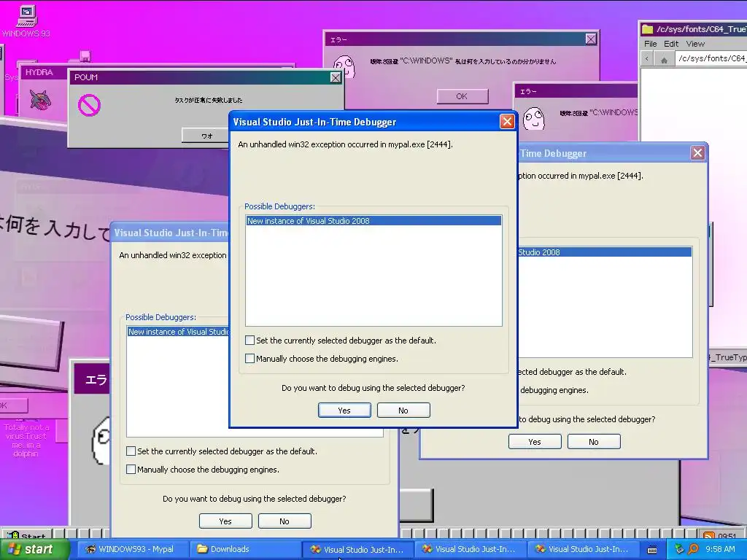Activate third Visual Studio Just-In taskbar button
This screenshot has width=747, height=560.
pos(583,549)
